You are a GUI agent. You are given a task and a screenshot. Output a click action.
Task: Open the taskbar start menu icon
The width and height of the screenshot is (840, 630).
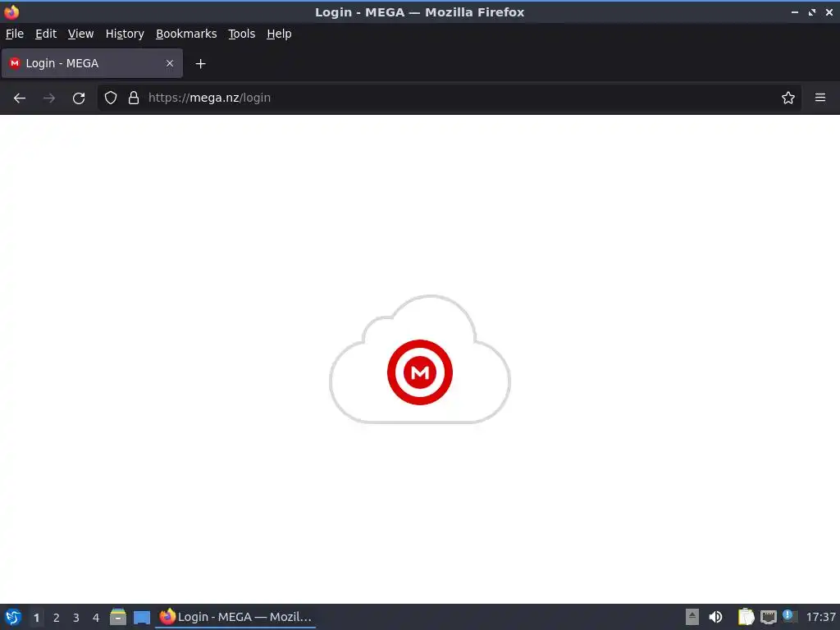click(13, 617)
